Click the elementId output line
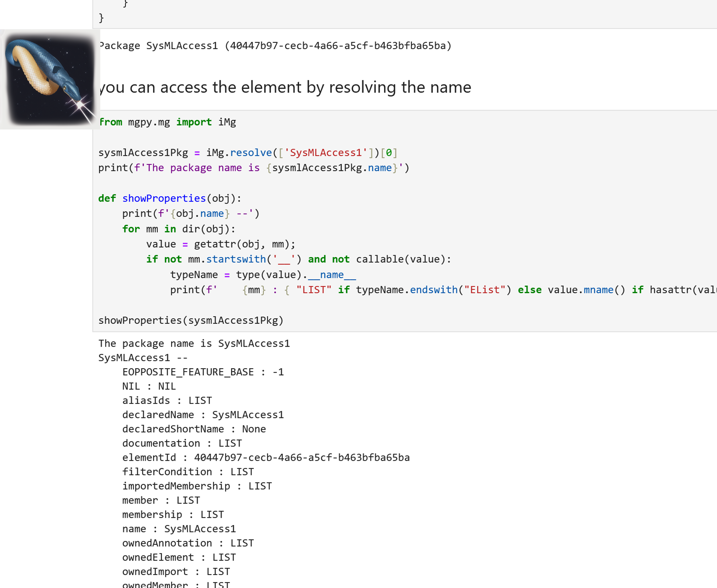The width and height of the screenshot is (717, 588). [266, 457]
